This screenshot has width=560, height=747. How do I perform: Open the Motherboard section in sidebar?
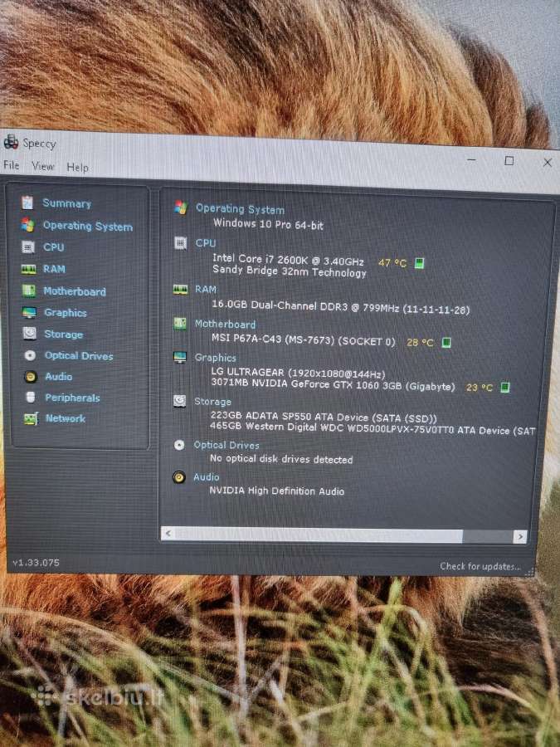coord(75,291)
